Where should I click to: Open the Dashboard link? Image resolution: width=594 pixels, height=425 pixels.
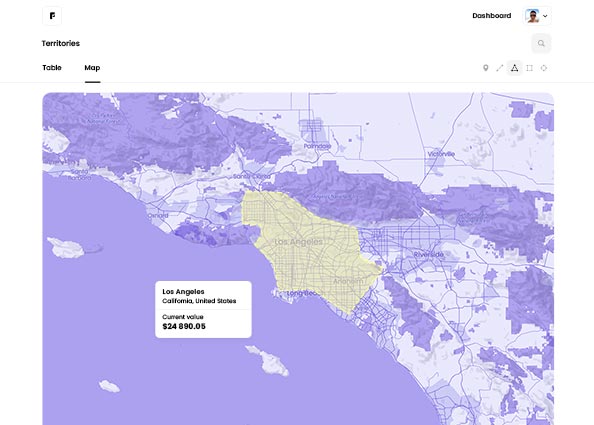pos(491,16)
